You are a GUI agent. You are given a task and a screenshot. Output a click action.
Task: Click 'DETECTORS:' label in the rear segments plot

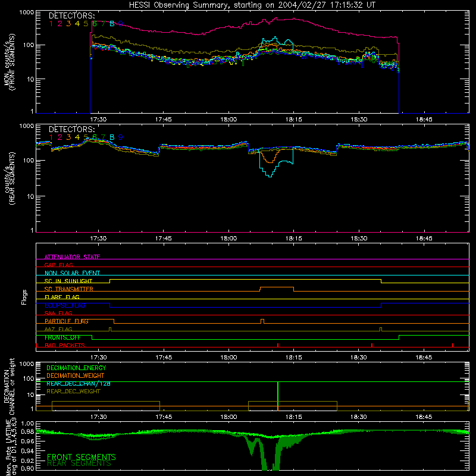pos(71,129)
